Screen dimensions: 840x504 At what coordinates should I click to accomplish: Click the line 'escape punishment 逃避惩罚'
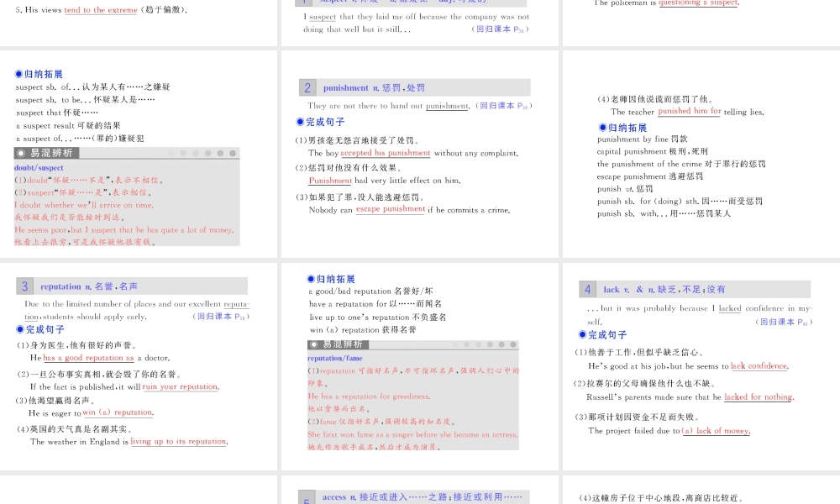point(650,176)
